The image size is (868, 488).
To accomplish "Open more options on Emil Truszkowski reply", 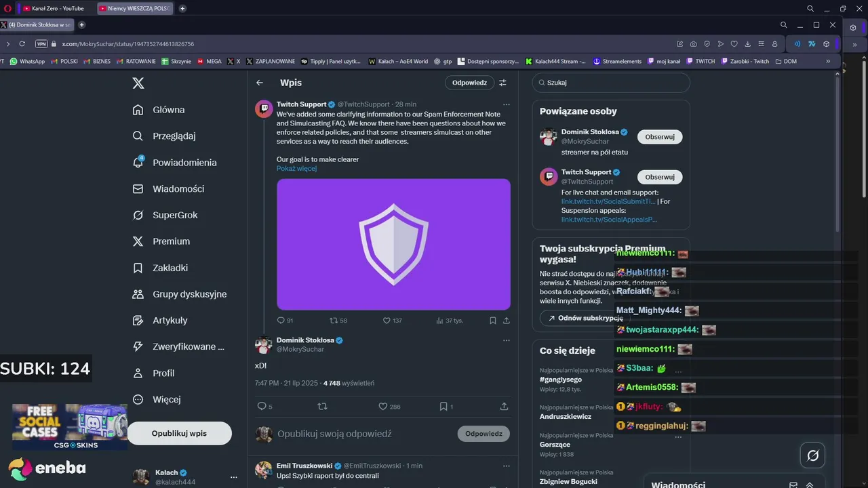I will point(506,466).
